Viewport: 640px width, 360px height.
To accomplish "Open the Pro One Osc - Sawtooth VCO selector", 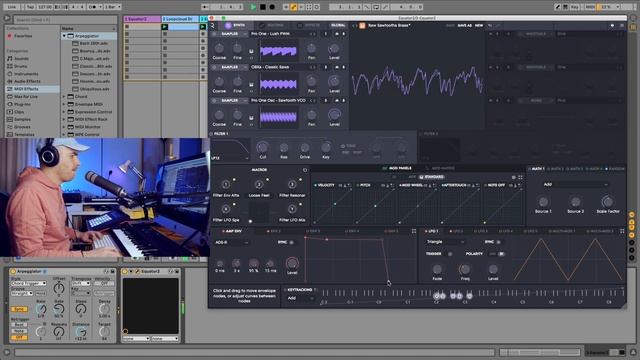I will pyautogui.click(x=279, y=100).
